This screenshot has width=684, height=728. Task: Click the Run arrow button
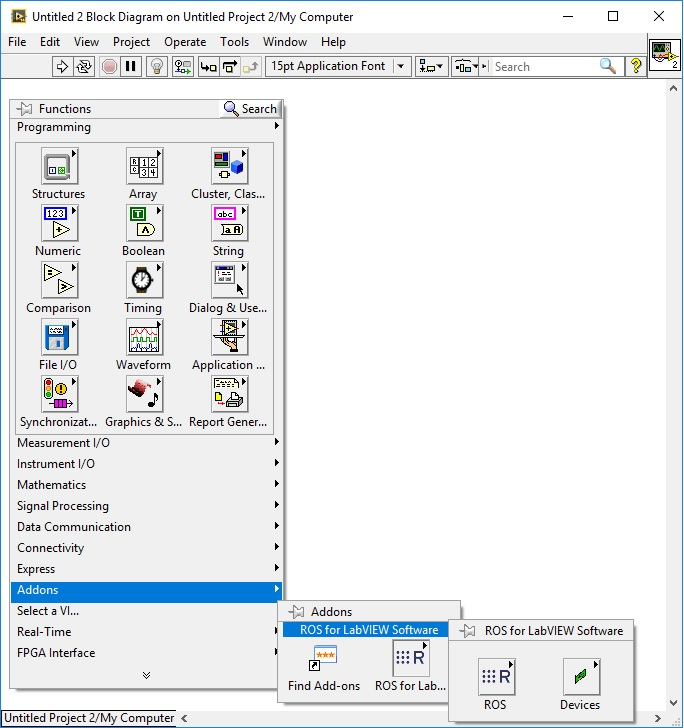pyautogui.click(x=62, y=67)
